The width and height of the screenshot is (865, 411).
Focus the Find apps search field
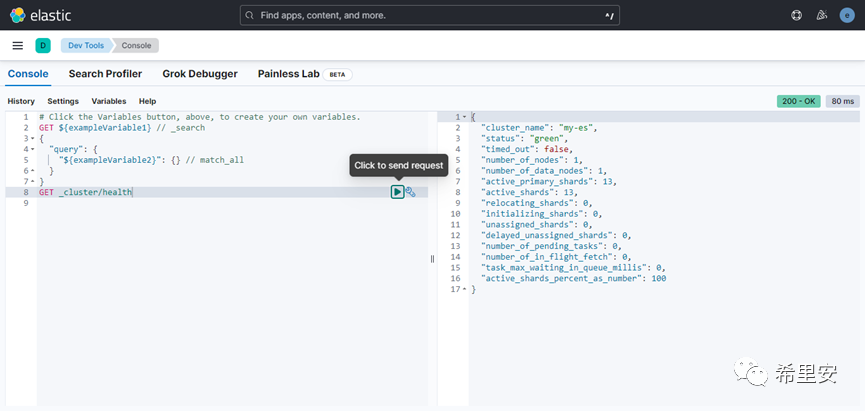[430, 16]
